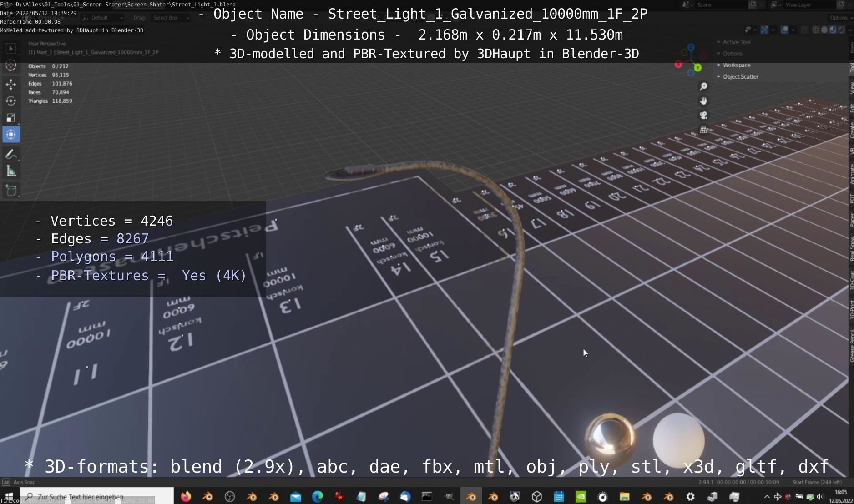This screenshot has width=854, height=504.
Task: Click the View Layer name field
Action: coord(810,5)
